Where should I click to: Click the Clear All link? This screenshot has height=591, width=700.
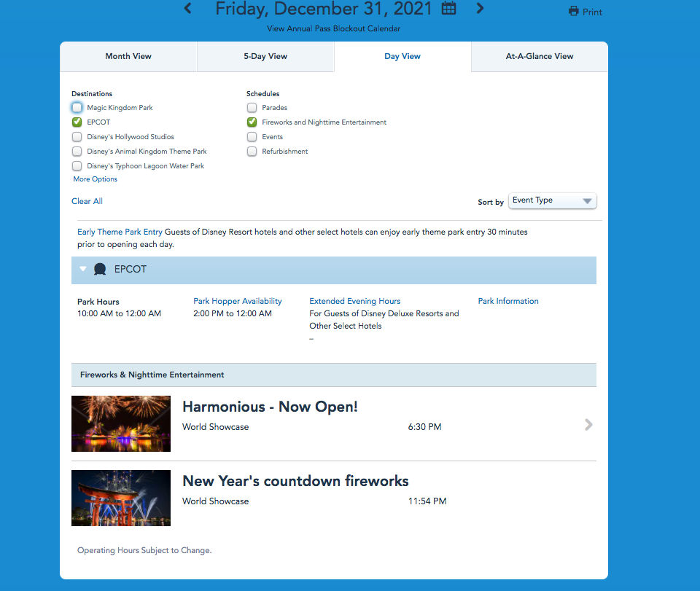[87, 201]
